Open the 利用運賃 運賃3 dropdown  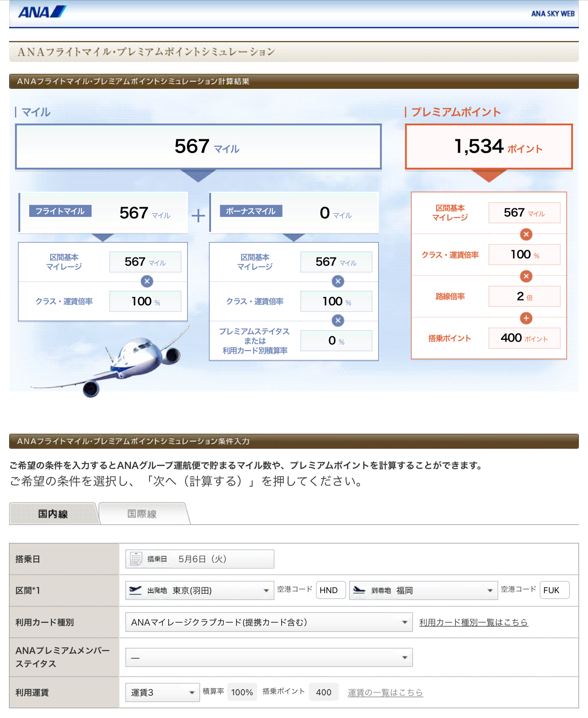click(162, 692)
